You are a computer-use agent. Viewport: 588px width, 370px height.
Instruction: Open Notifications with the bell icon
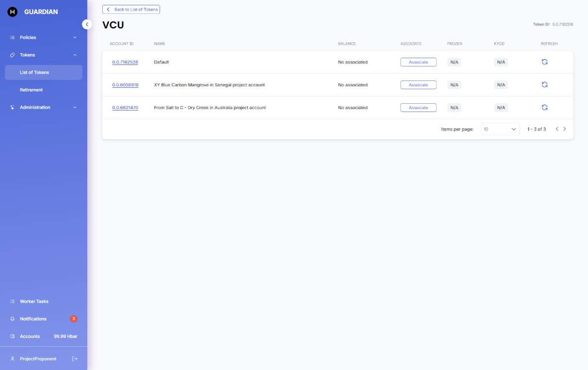(13, 319)
